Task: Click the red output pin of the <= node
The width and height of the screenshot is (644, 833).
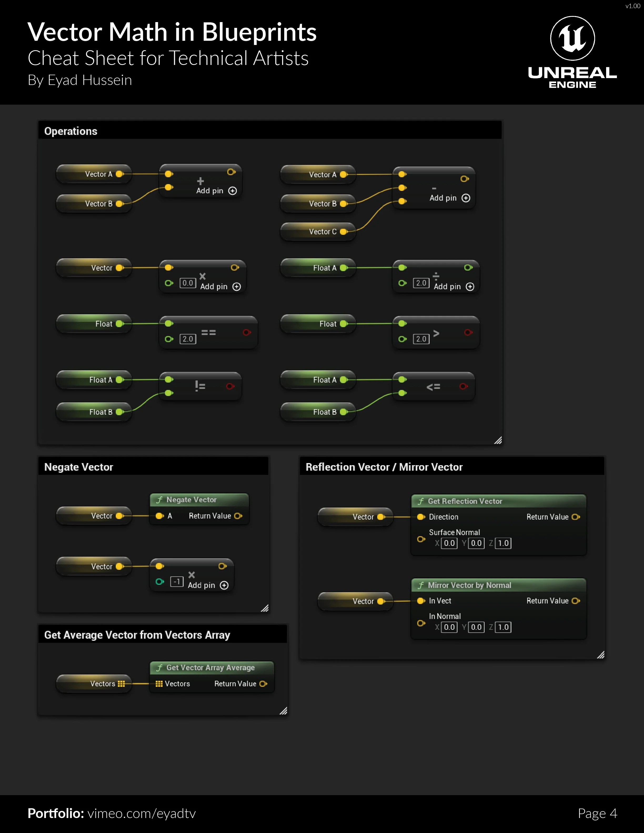Action: (x=463, y=386)
